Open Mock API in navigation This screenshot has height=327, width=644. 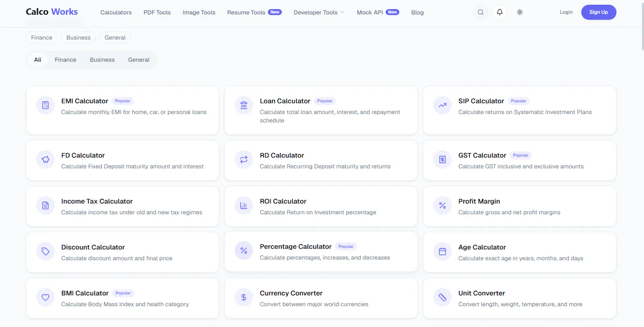click(378, 12)
